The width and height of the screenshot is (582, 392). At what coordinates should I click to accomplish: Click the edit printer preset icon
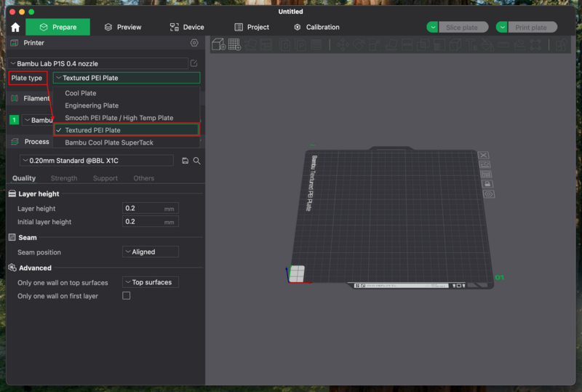tap(194, 64)
